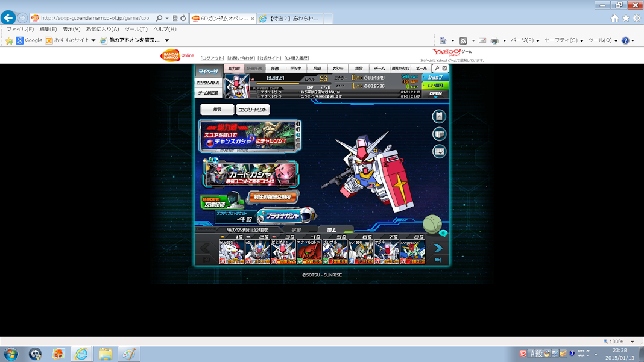Open File Explorer folder in the taskbar

point(105,354)
